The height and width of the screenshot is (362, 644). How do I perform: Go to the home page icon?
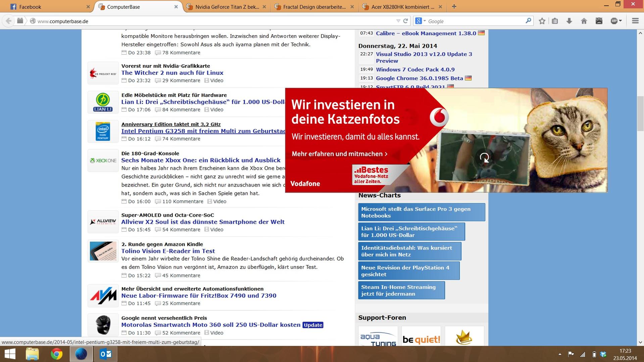point(584,21)
